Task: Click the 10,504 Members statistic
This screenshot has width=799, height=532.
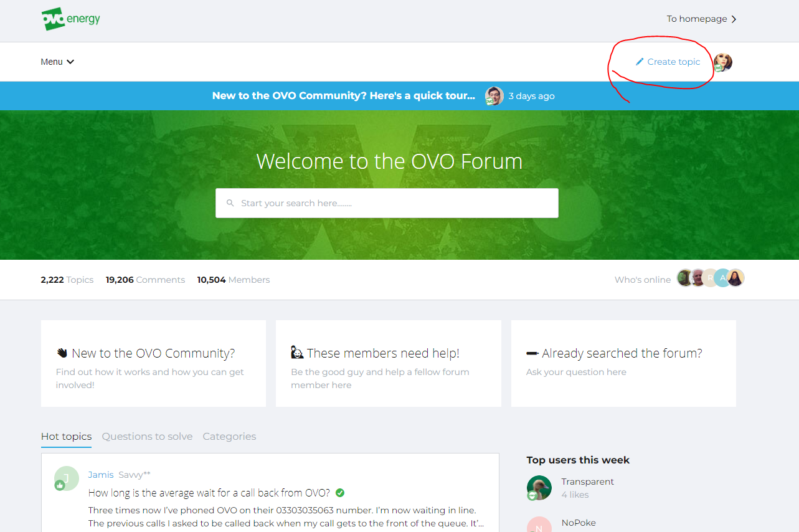Action: pyautogui.click(x=234, y=280)
